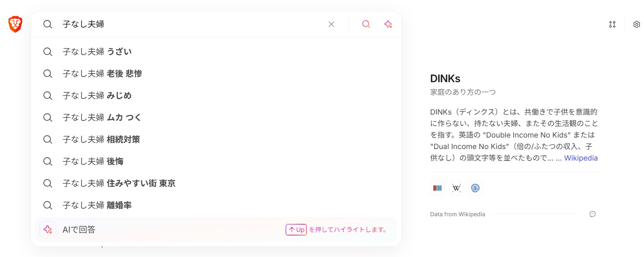Select the AIで回答 option
The width and height of the screenshot is (644, 257).
coord(79,229)
